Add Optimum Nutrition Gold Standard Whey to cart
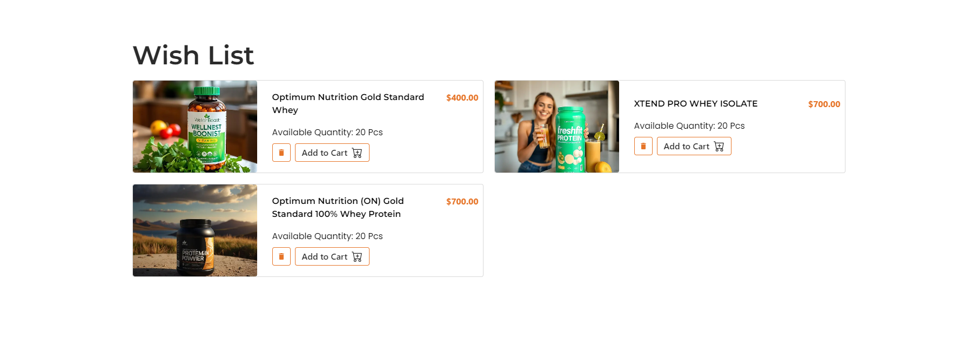This screenshot has width=980, height=337. tap(332, 153)
